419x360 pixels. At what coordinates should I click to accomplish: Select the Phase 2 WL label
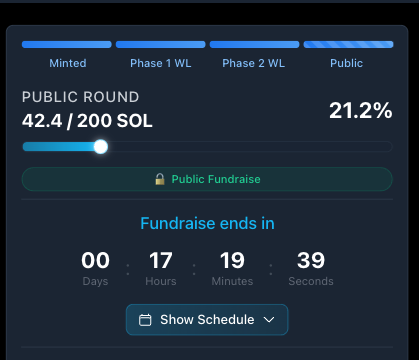point(254,63)
